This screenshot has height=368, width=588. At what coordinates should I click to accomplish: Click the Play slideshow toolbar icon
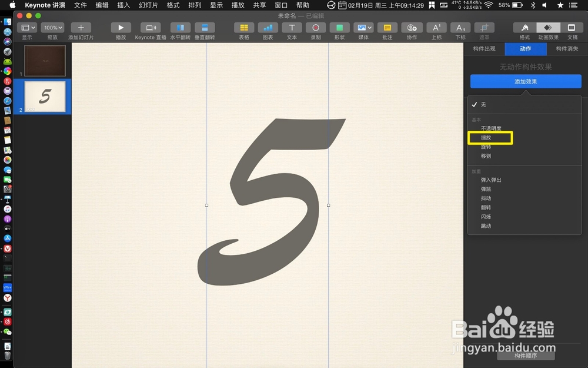click(121, 28)
